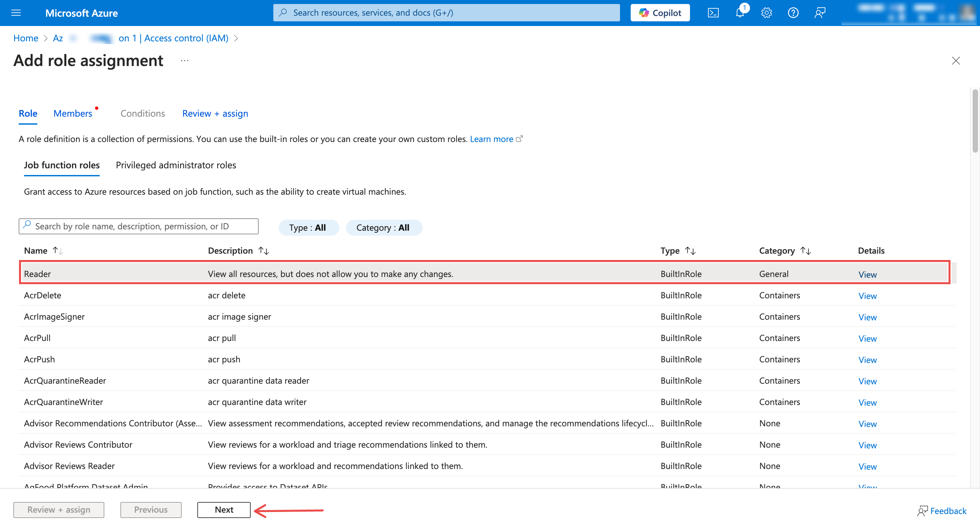View notifications bell with badge
This screenshot has width=980, height=530.
click(x=740, y=13)
